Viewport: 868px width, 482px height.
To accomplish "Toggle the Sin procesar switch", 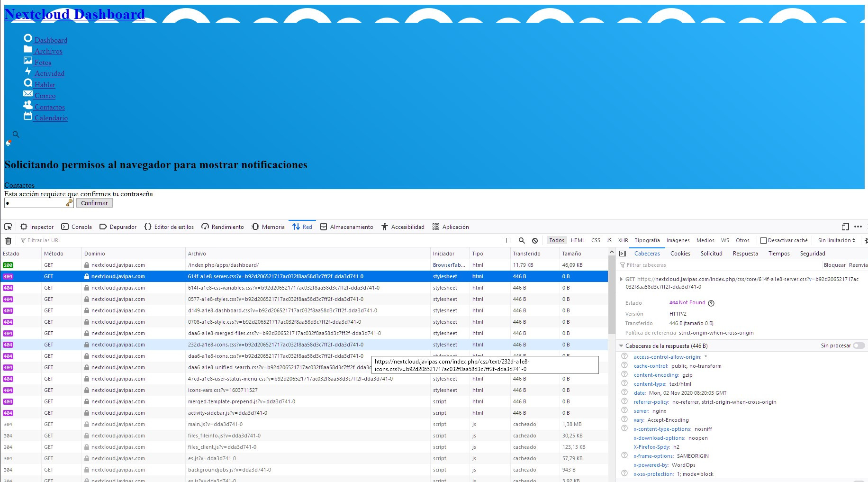I will coord(859,346).
